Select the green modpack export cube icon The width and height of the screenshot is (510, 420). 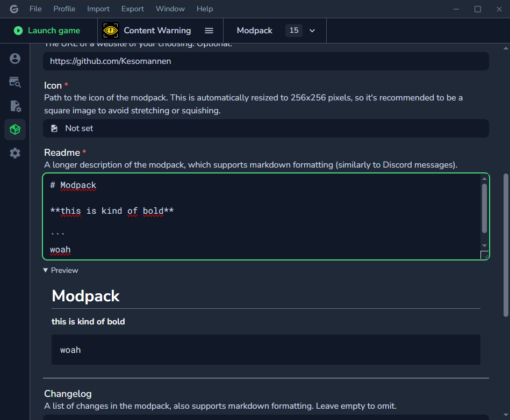pyautogui.click(x=15, y=129)
